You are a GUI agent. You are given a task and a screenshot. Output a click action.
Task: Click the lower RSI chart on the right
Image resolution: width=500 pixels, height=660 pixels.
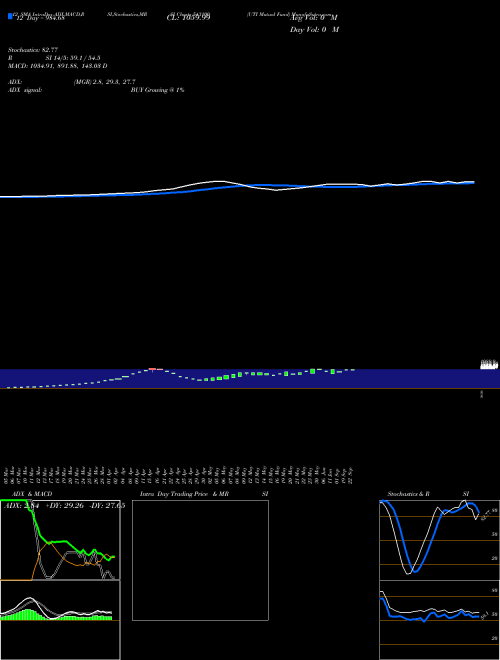[439, 620]
